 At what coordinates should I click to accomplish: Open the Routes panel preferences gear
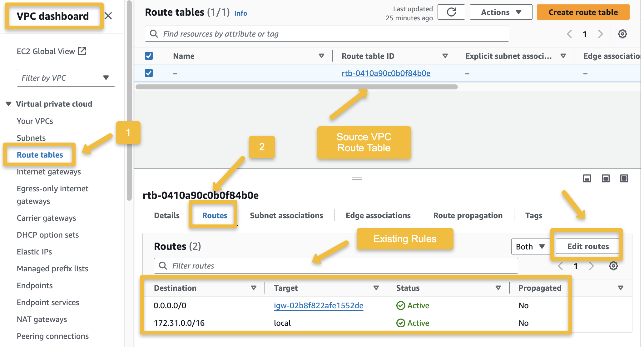click(x=613, y=266)
